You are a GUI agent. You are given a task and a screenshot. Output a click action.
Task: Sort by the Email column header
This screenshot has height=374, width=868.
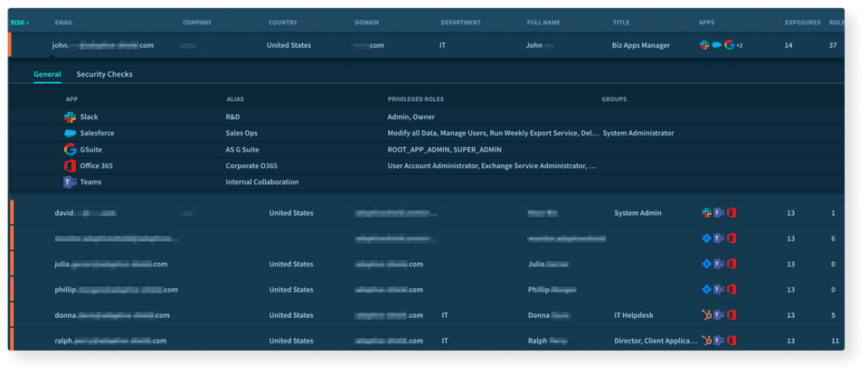[x=63, y=23]
